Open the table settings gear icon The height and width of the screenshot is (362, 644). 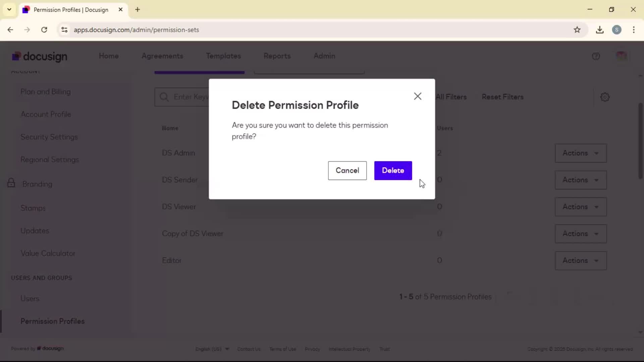click(x=605, y=97)
